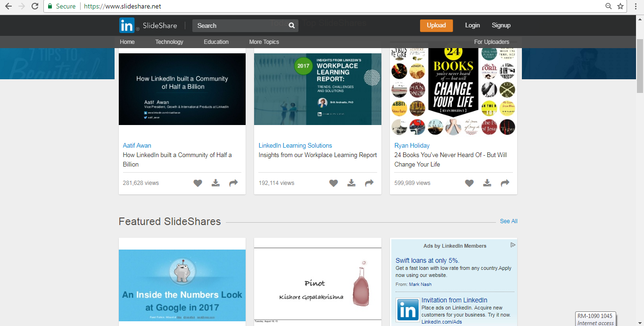
Task: Expand More Topics menu
Action: pyautogui.click(x=264, y=42)
